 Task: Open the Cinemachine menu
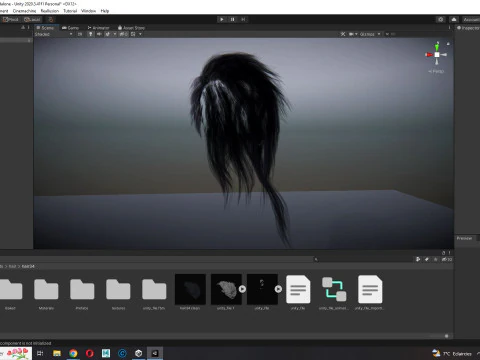point(24,11)
